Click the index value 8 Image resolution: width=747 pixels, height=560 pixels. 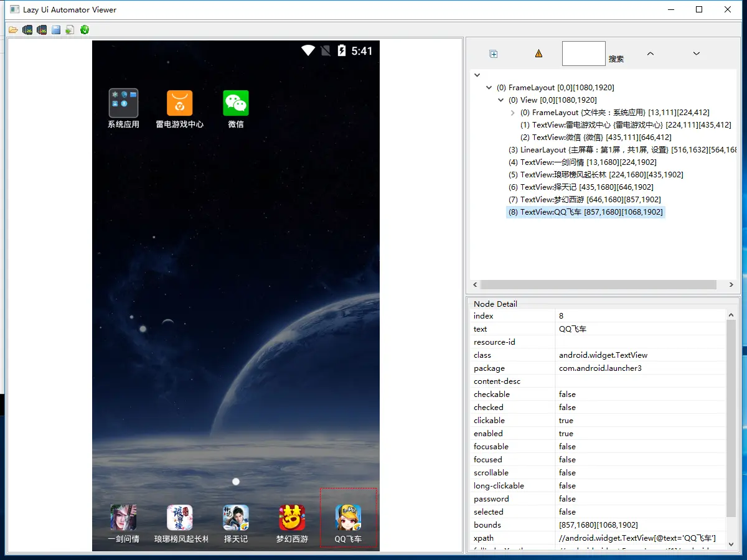click(x=640, y=315)
